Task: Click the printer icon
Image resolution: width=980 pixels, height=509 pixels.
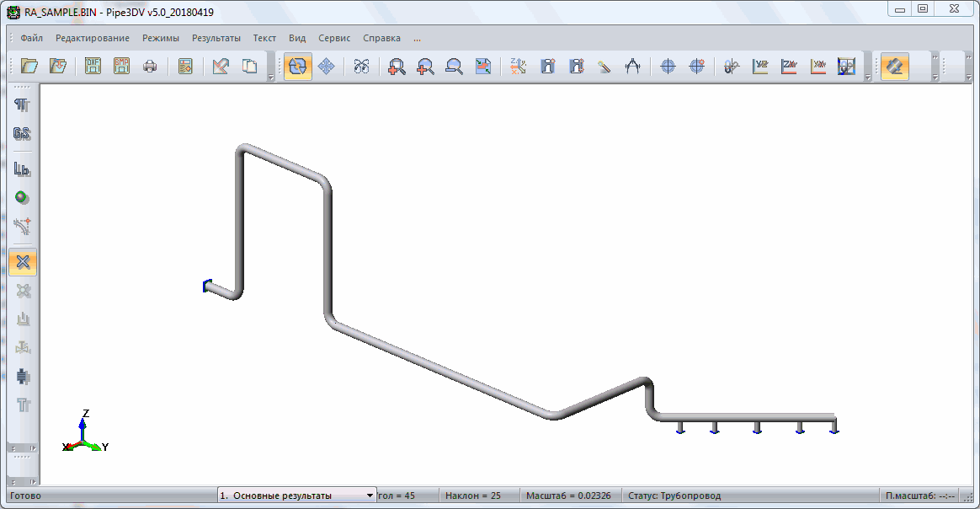Action: [150, 67]
